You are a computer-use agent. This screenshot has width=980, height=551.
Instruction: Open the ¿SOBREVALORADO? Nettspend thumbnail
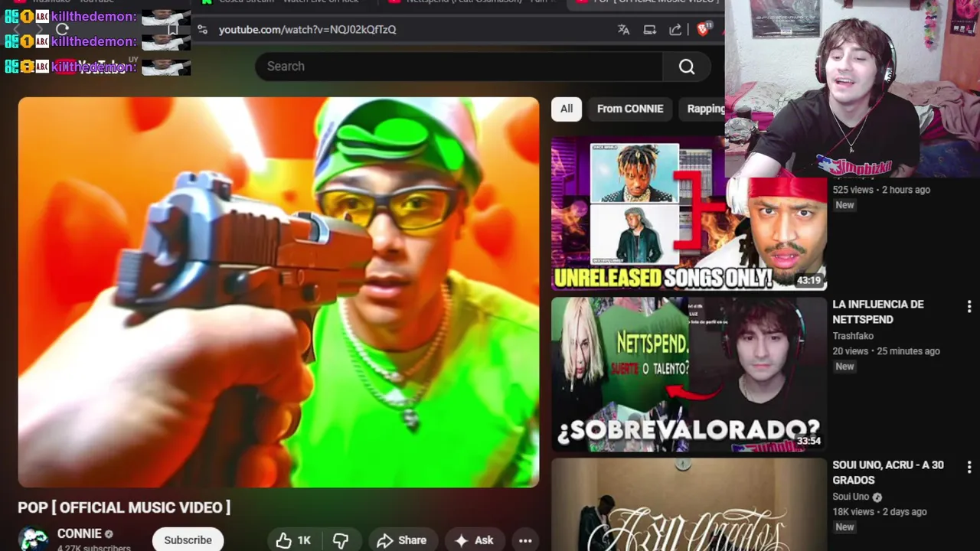click(x=688, y=374)
